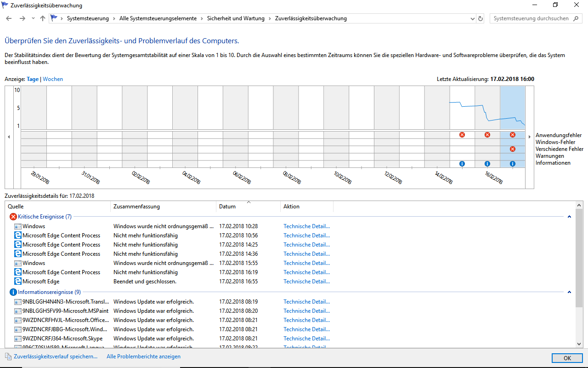Go up one level arrow

click(x=43, y=18)
